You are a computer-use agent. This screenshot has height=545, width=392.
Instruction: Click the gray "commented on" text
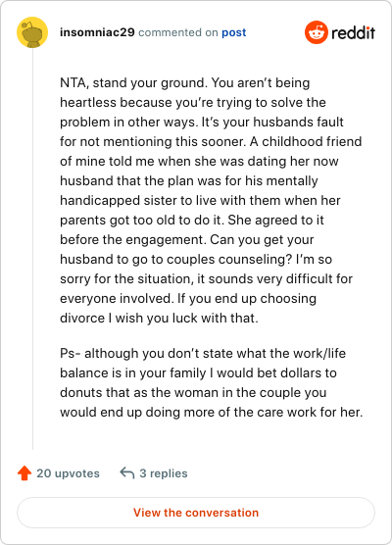click(178, 32)
